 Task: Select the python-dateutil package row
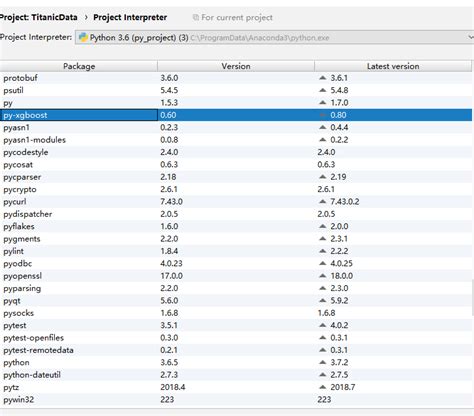236,375
